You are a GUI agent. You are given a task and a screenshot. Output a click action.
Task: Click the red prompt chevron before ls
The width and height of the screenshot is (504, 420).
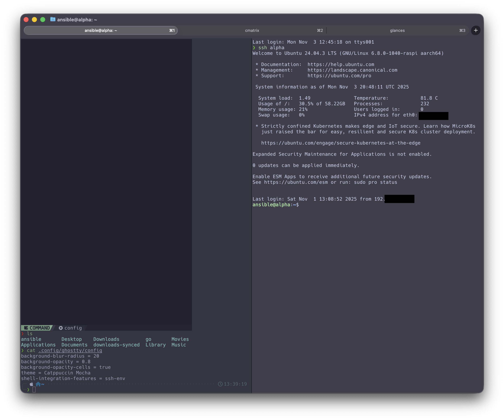click(23, 334)
